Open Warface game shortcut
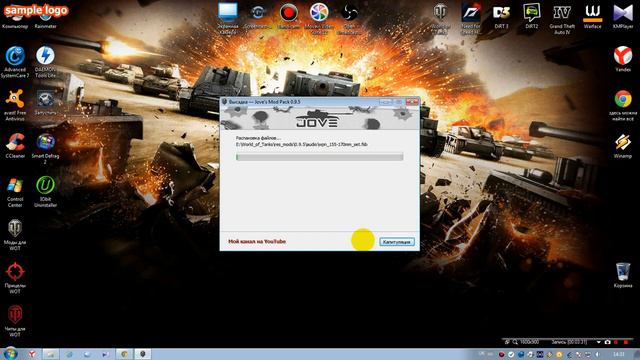The height and width of the screenshot is (360, 640). pos(592,16)
